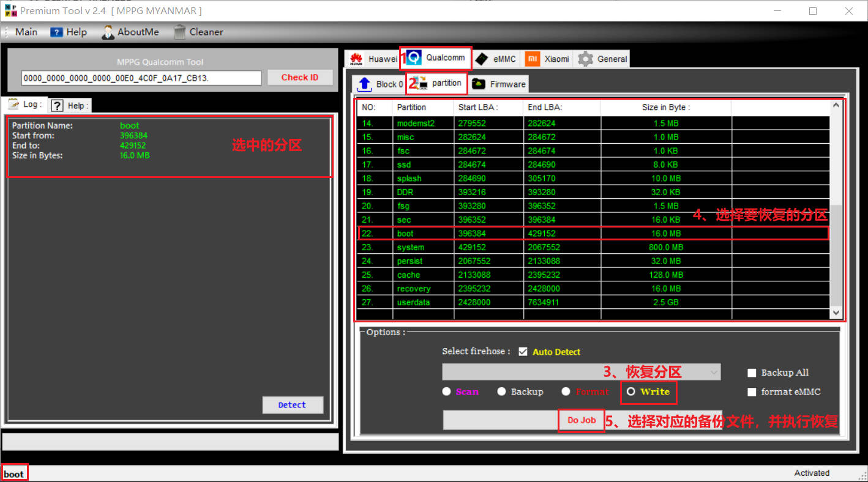Viewport: 868px width, 482px height.
Task: Open the General gear icon tab
Action: (586, 59)
